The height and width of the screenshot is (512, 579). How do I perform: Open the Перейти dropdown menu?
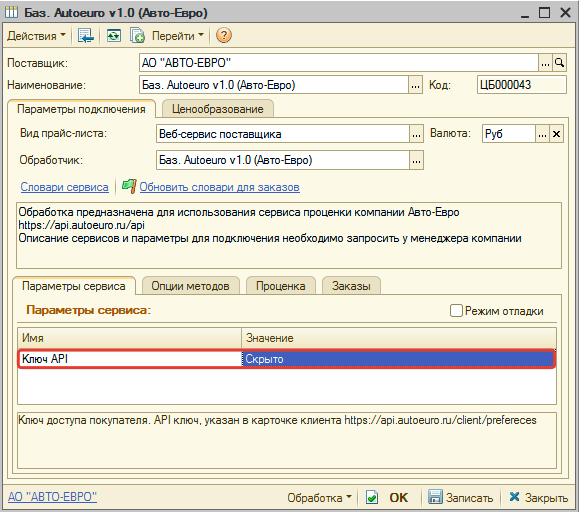pyautogui.click(x=178, y=36)
